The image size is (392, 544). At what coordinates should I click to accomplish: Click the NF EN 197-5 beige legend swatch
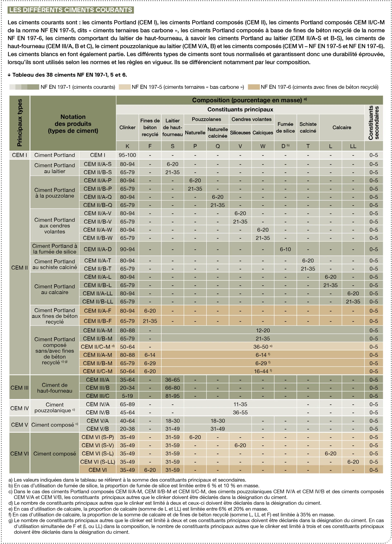(x=125, y=87)
